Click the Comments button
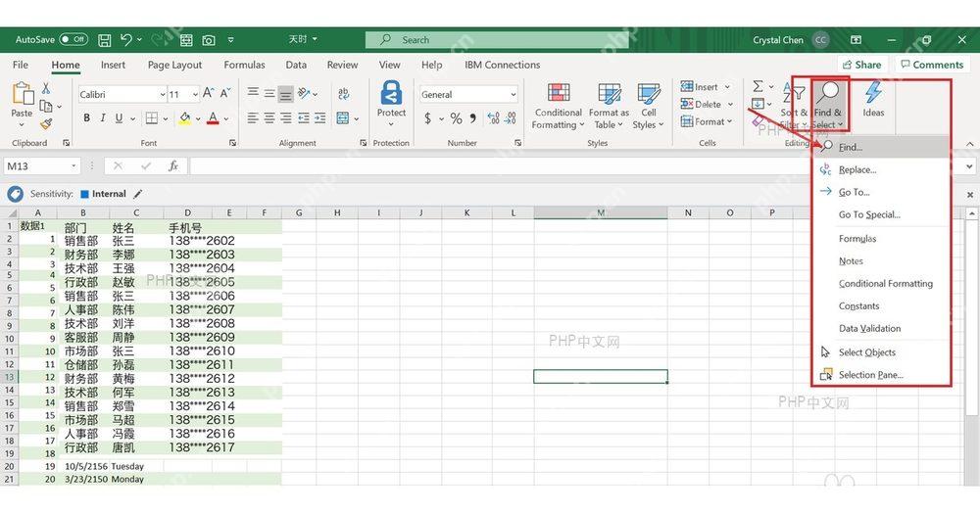980x514 pixels. pos(932,65)
